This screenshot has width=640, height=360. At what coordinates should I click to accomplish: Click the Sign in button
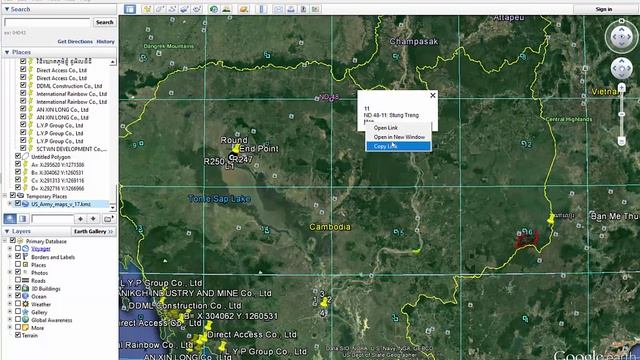[604, 9]
